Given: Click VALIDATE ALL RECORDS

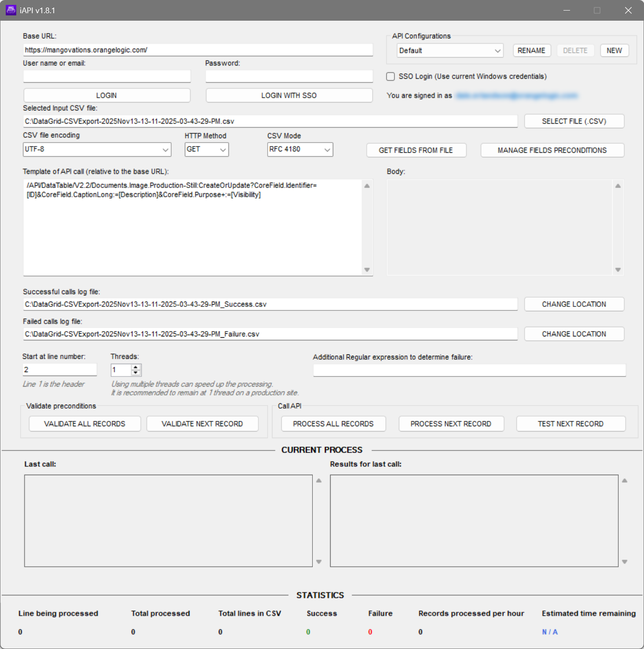Looking at the screenshot, I should 84,424.
